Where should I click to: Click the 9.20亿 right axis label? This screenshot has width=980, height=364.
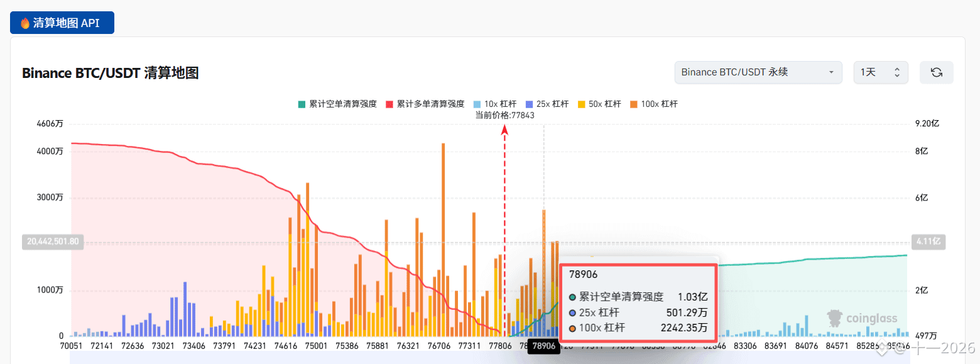pos(927,124)
